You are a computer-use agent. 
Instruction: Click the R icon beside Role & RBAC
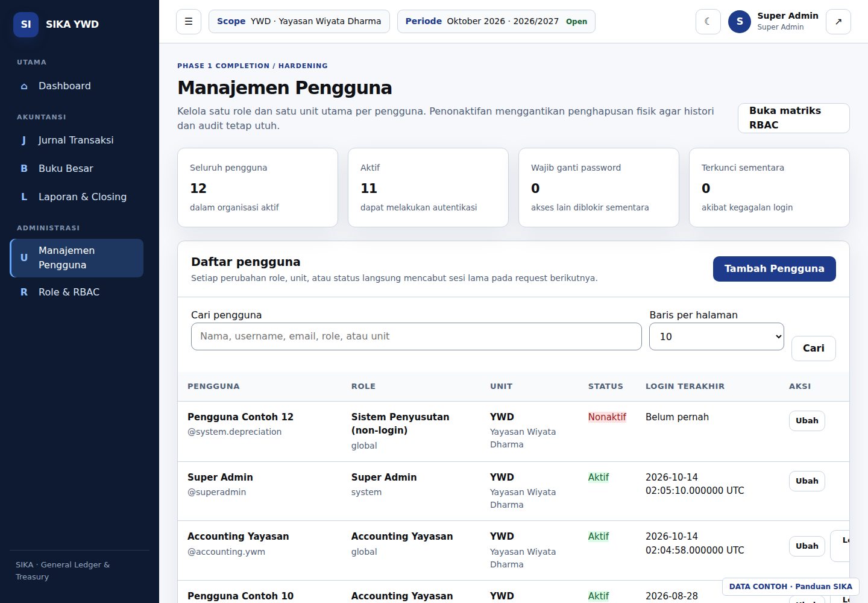click(x=24, y=292)
